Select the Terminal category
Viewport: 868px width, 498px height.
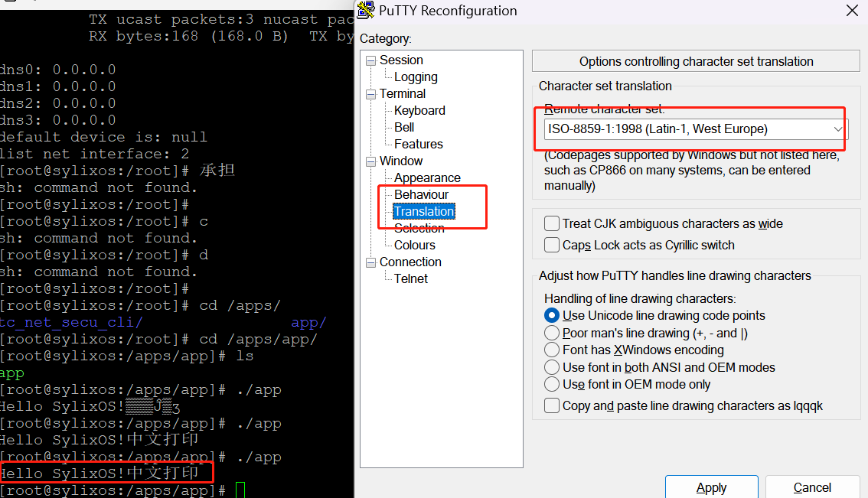click(403, 93)
